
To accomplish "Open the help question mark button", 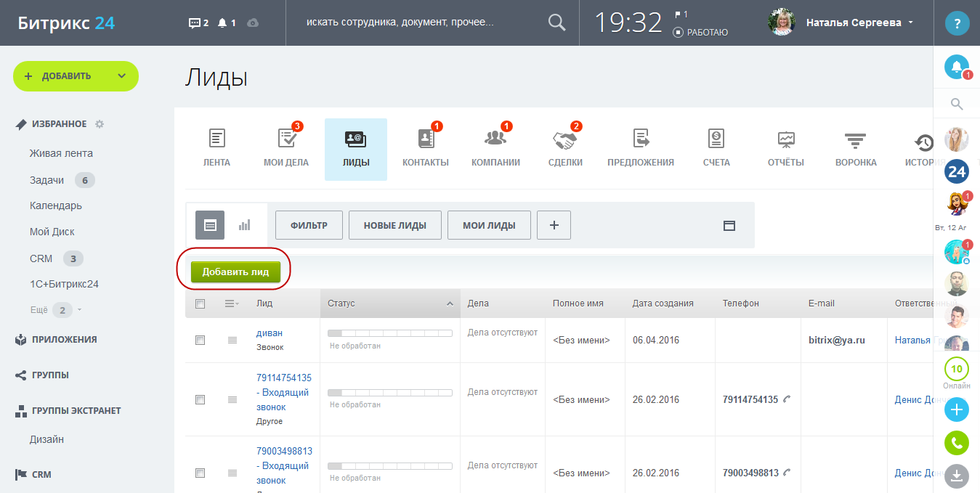I will tap(957, 23).
